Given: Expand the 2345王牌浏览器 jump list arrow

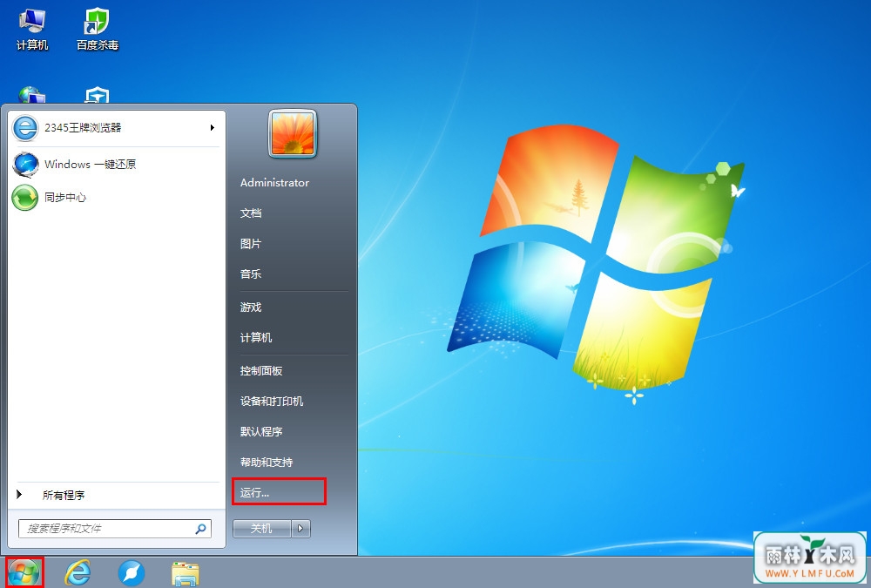Looking at the screenshot, I should (213, 128).
